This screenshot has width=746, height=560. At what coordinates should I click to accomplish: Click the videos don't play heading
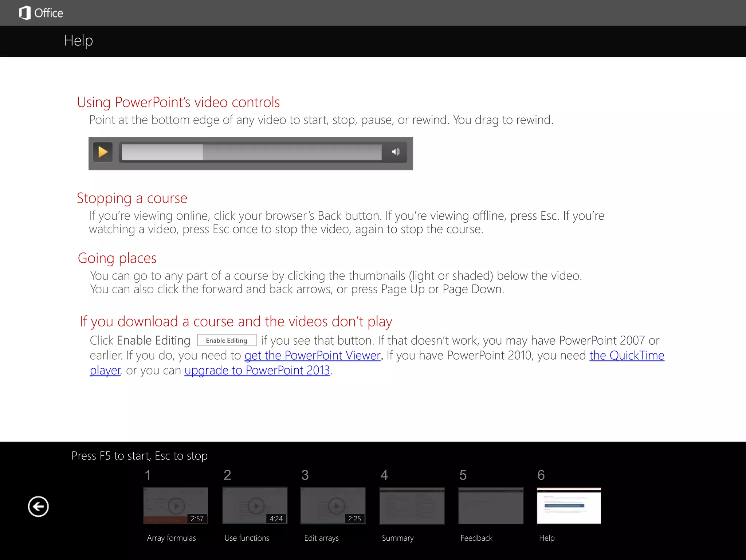point(236,322)
